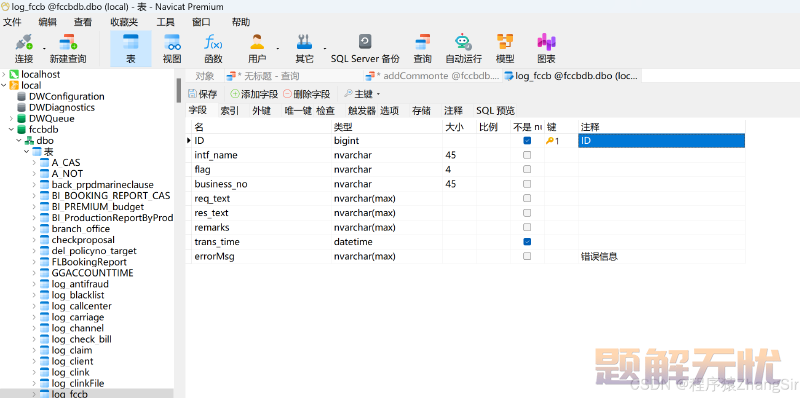Expand the localhost connection node
This screenshot has width=800, height=398.
coord(4,74)
